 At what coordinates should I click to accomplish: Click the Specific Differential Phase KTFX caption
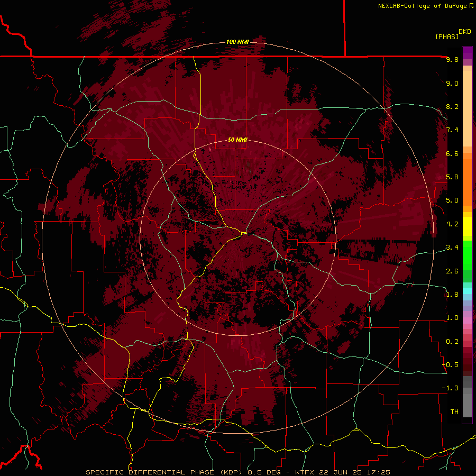point(238,472)
